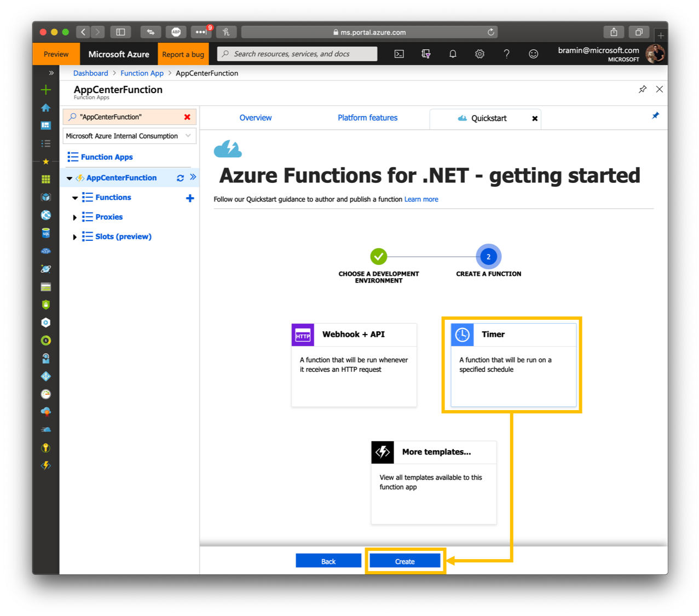Click the Report a bug button
This screenshot has width=699, height=616.
click(x=183, y=54)
